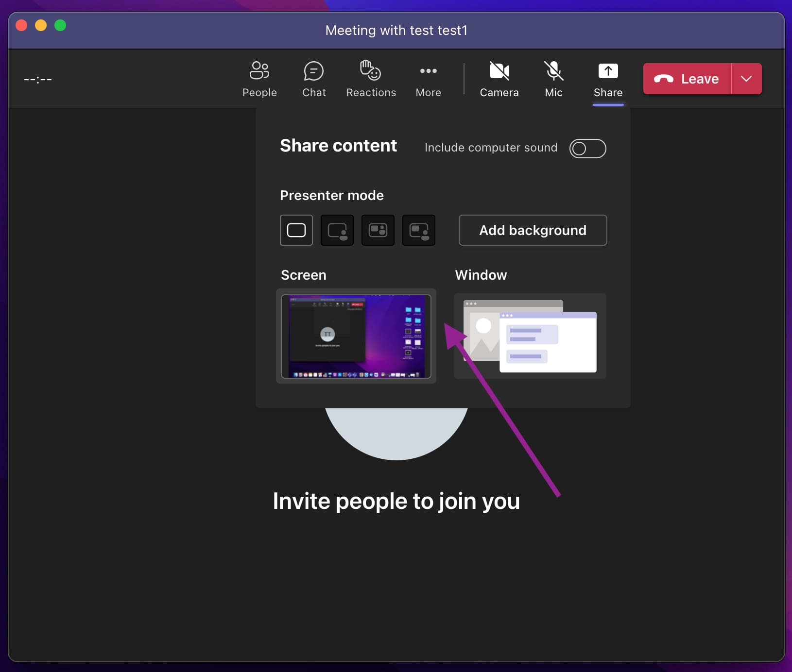Choose Side-by-side presenter mode icon
Screen dimensions: 792x672
[378, 230]
